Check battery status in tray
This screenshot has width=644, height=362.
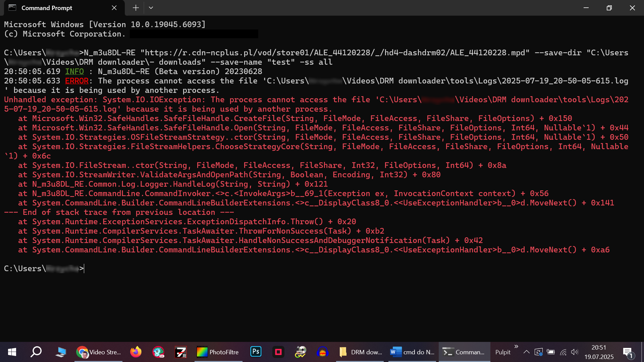pos(550,352)
